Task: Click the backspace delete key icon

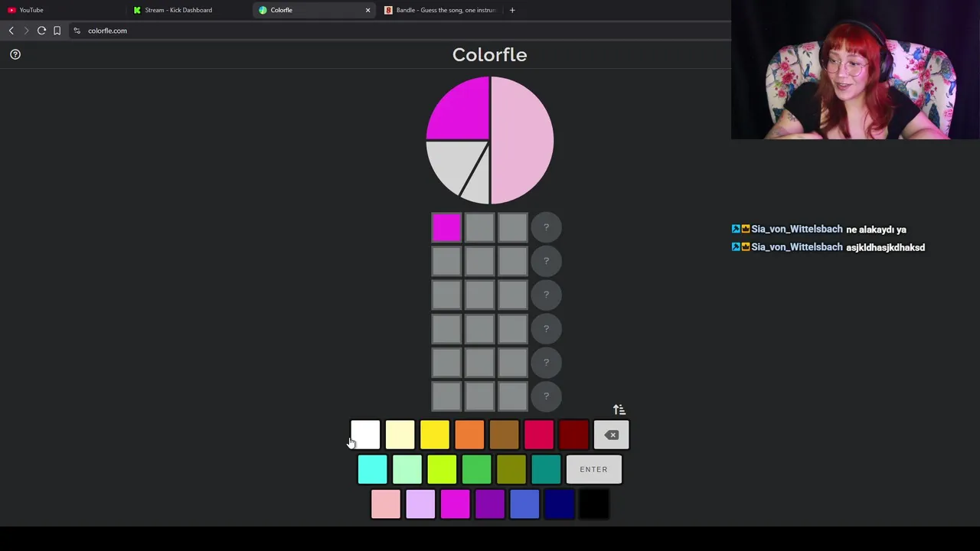Action: [611, 435]
